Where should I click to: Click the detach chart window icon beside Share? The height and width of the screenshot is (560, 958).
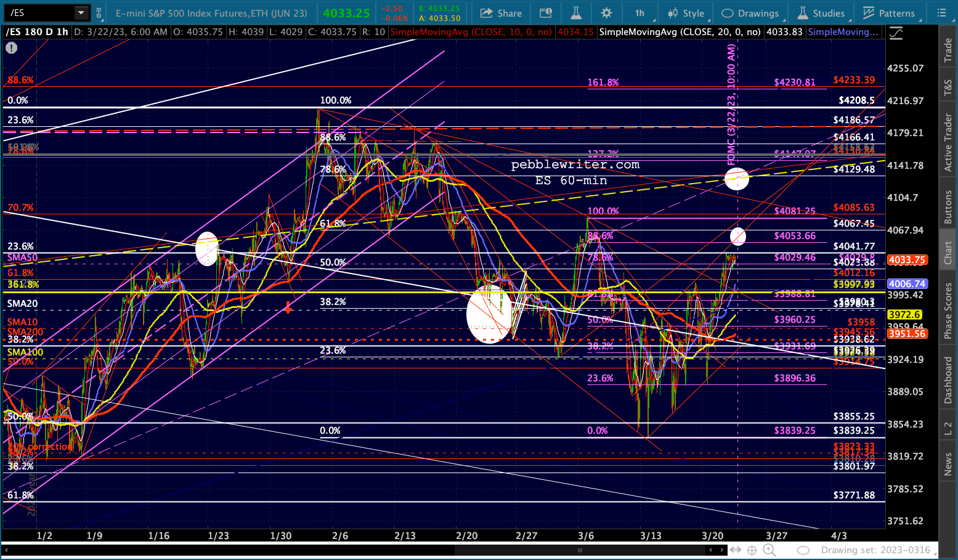click(546, 13)
